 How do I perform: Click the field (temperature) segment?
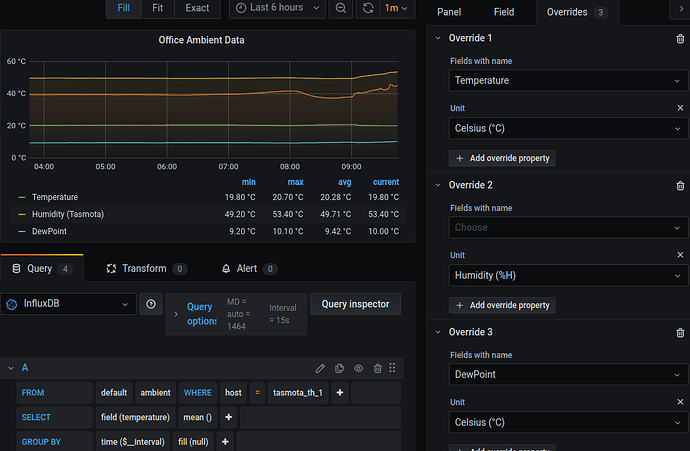point(135,418)
